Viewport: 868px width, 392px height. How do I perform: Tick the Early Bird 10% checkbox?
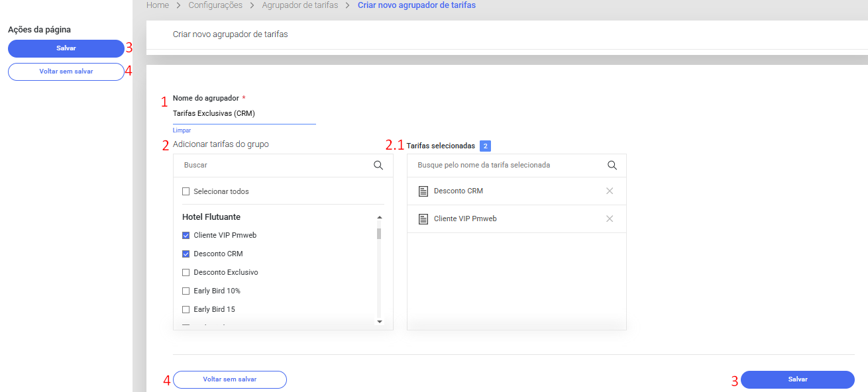(186, 291)
